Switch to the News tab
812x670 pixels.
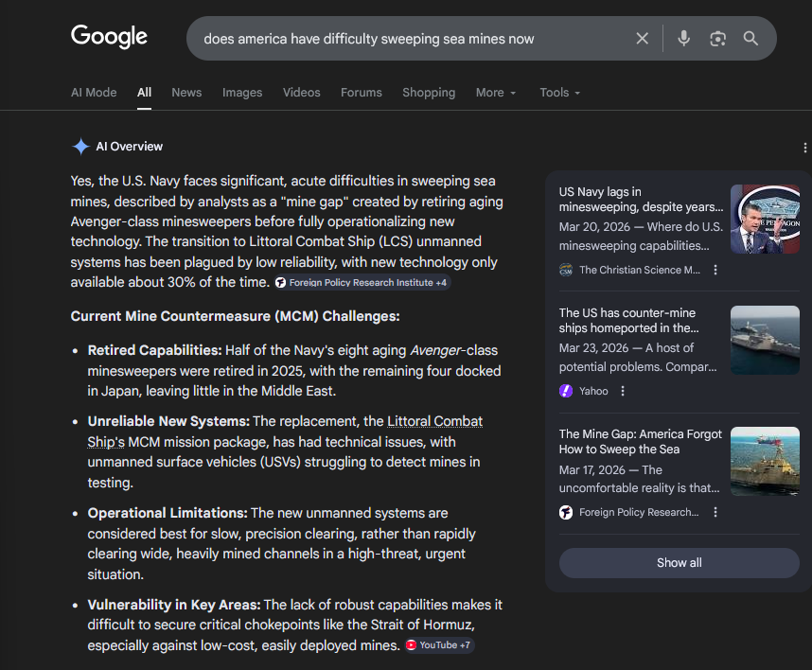coord(186,93)
